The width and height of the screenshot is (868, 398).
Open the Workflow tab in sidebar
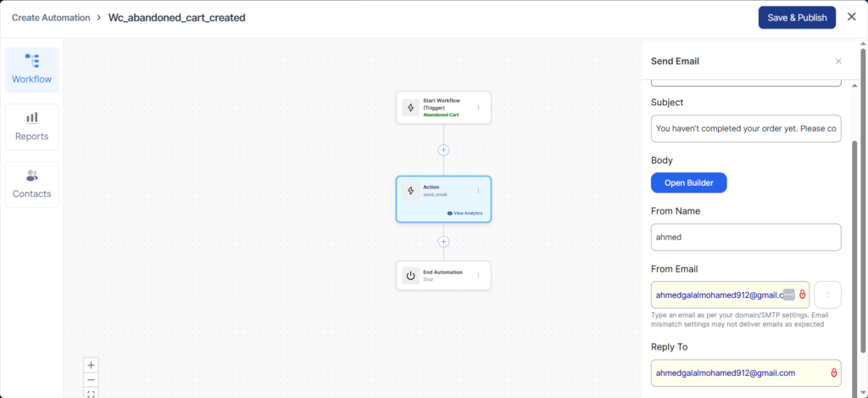pos(31,70)
